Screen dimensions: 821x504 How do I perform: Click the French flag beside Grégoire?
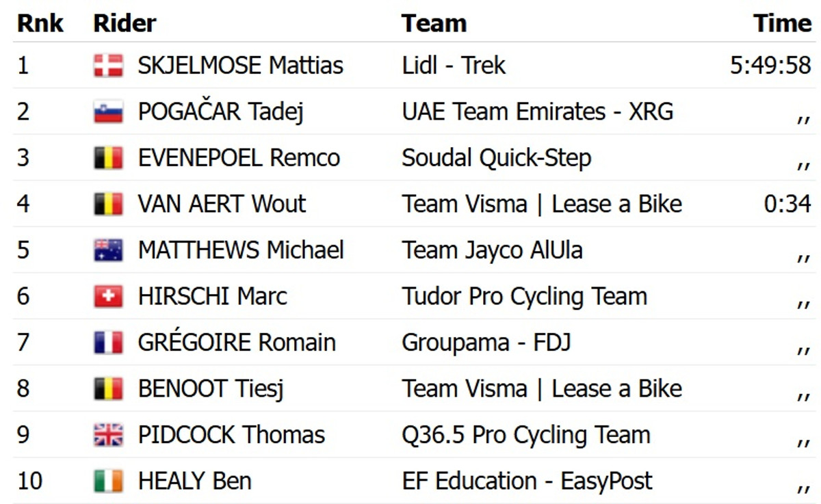coord(108,343)
